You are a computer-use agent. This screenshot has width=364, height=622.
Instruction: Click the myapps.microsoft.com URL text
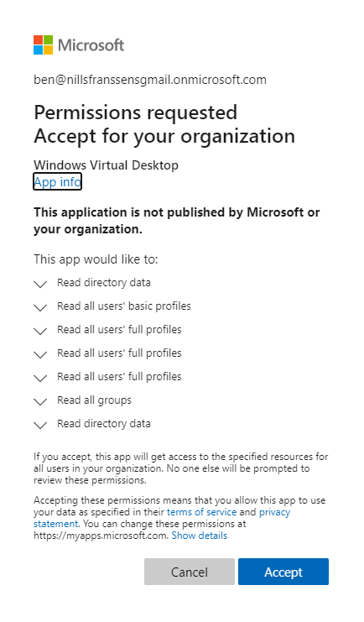[x=101, y=536]
